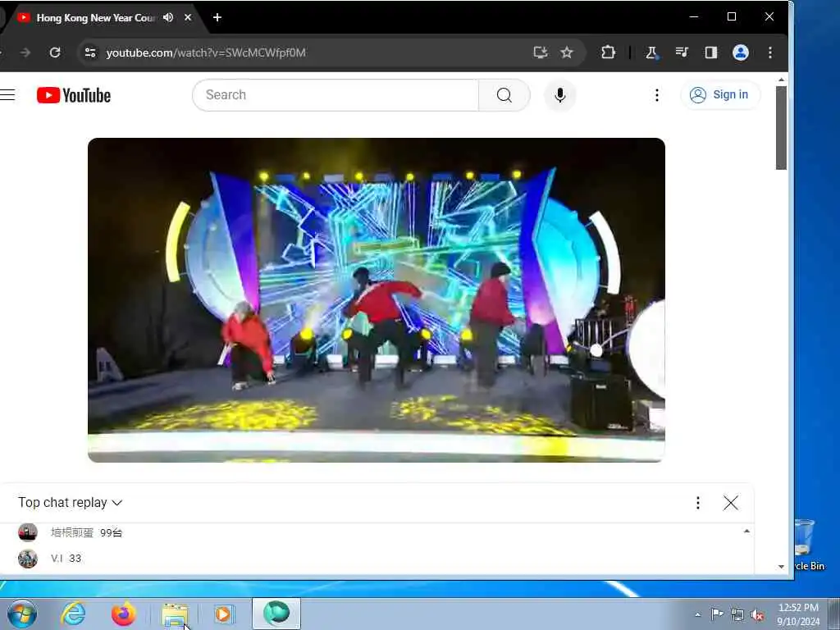Open Chrome three-dot menu
The width and height of the screenshot is (840, 630).
[769, 52]
